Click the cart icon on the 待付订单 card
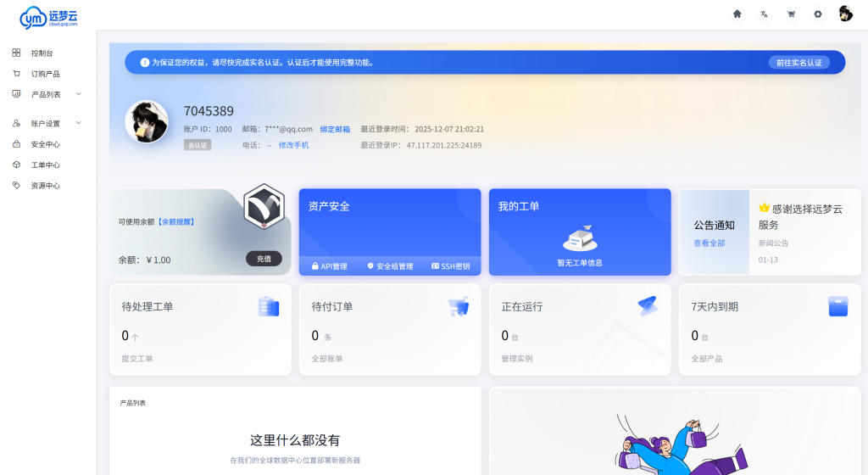Viewport: 868px width, 475px height. [x=459, y=306]
